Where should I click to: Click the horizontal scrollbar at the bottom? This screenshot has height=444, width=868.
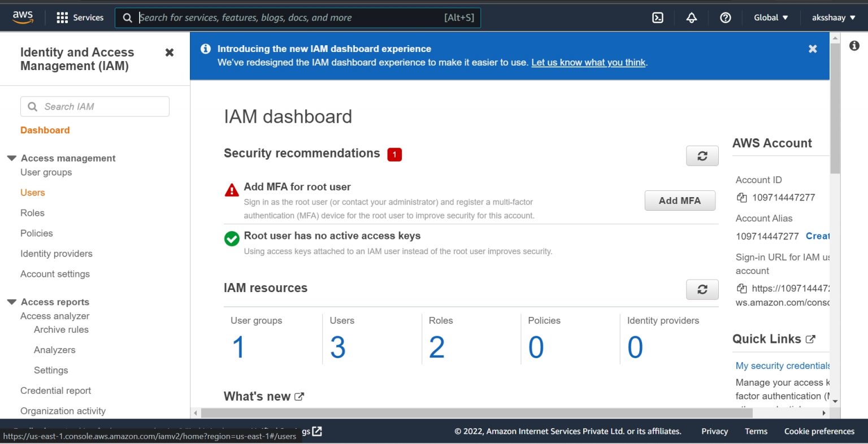tap(476, 413)
